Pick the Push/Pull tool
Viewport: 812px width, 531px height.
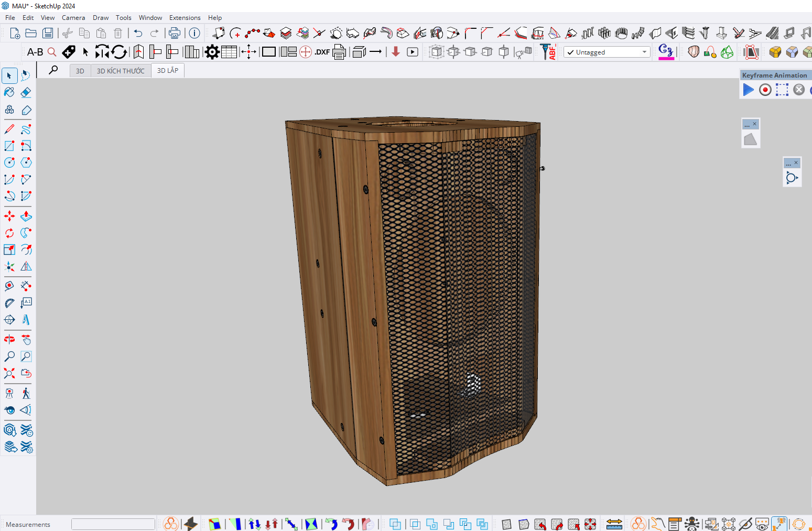(x=26, y=216)
